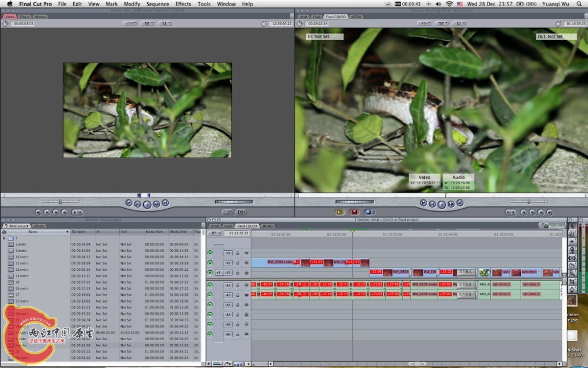Add a marker using the Viewer marker button
Screen dimensions: 588x368
(x=65, y=212)
